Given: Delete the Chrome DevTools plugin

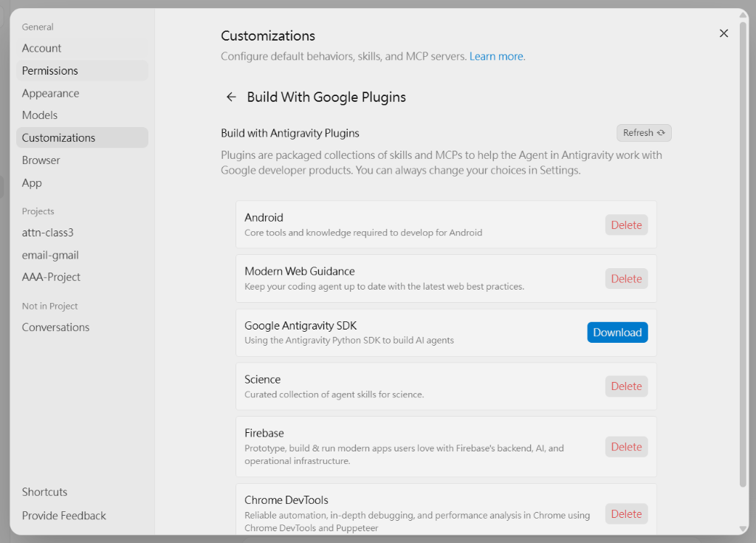Looking at the screenshot, I should coord(626,514).
